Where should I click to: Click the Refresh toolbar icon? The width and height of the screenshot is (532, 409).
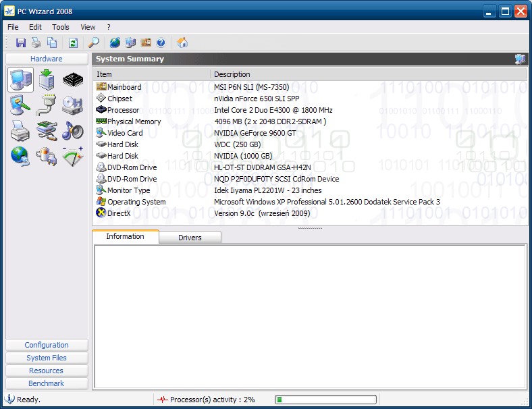[x=73, y=43]
